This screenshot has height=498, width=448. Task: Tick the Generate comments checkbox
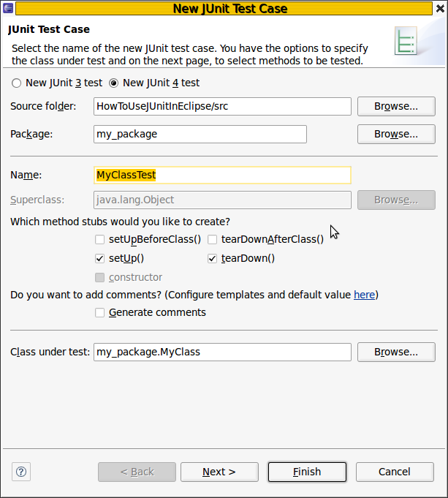[x=99, y=312]
